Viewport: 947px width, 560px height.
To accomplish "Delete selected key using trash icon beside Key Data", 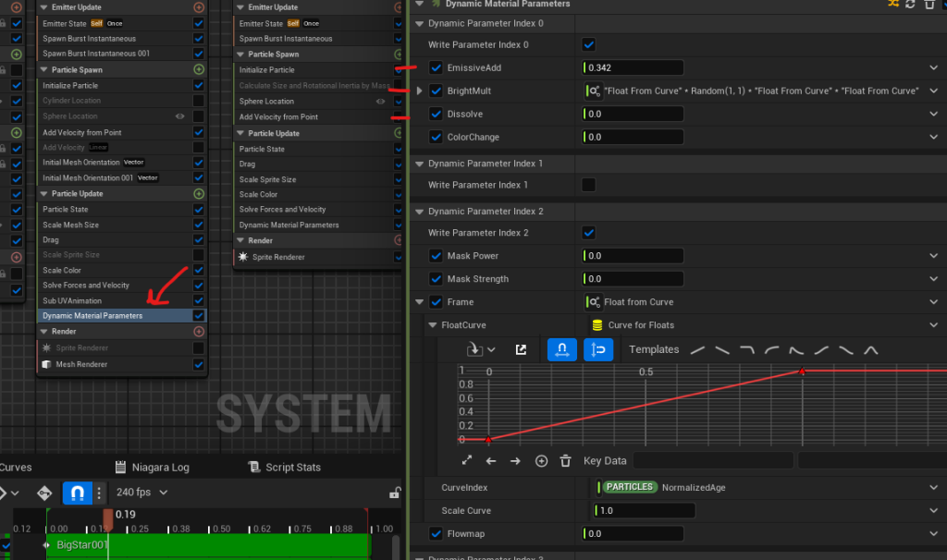I will click(x=565, y=461).
